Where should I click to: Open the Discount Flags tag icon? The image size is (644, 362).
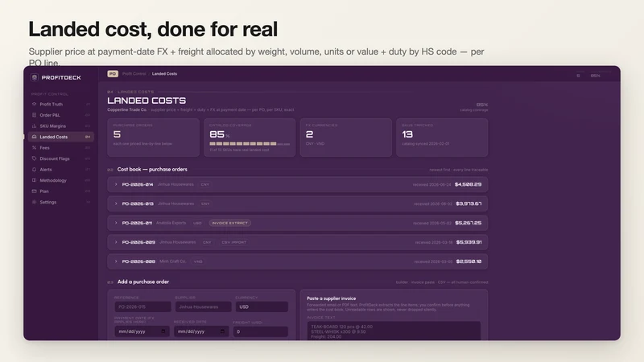[34, 158]
